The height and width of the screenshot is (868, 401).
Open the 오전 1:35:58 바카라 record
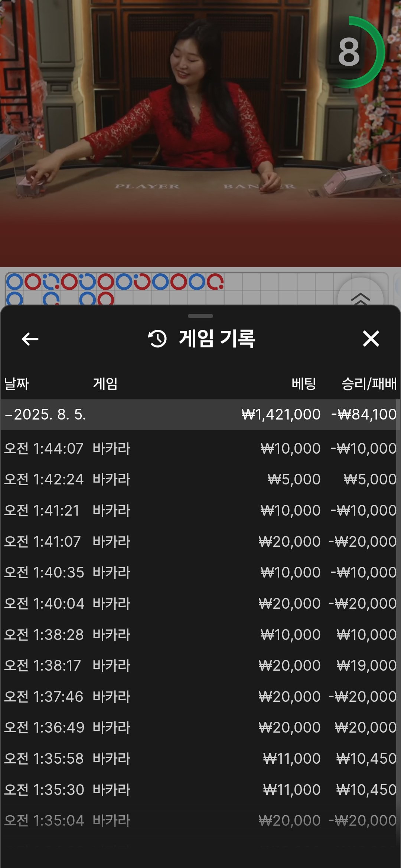click(x=200, y=759)
